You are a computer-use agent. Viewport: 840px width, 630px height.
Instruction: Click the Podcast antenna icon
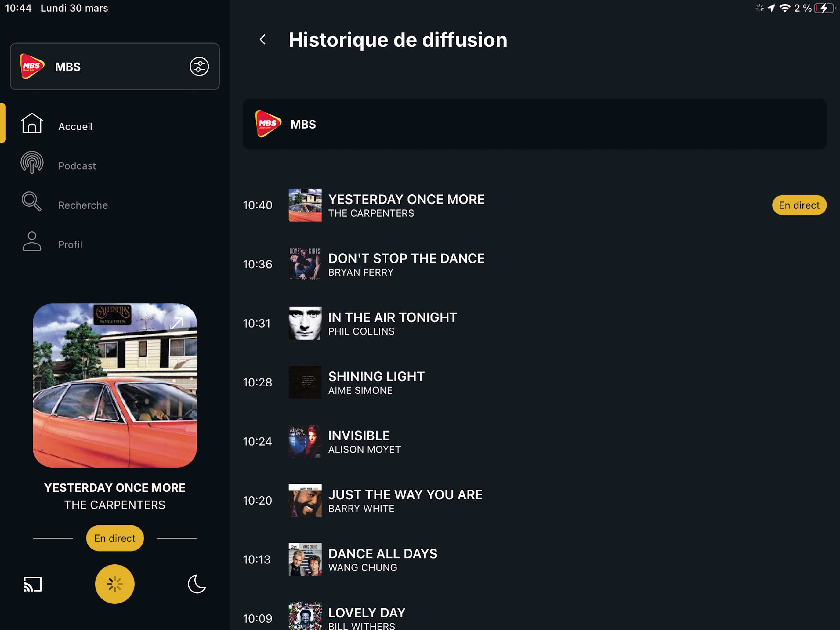32,162
